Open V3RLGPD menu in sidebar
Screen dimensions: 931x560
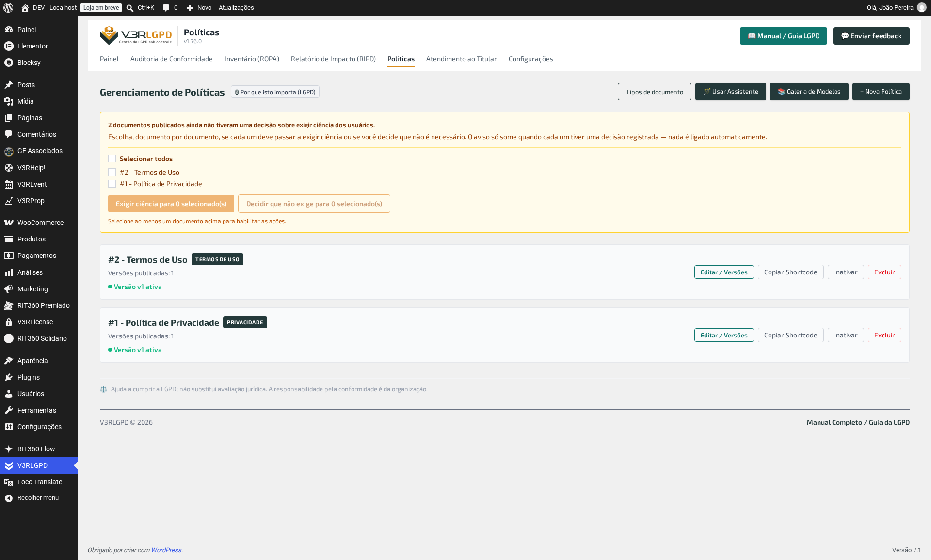39,465
